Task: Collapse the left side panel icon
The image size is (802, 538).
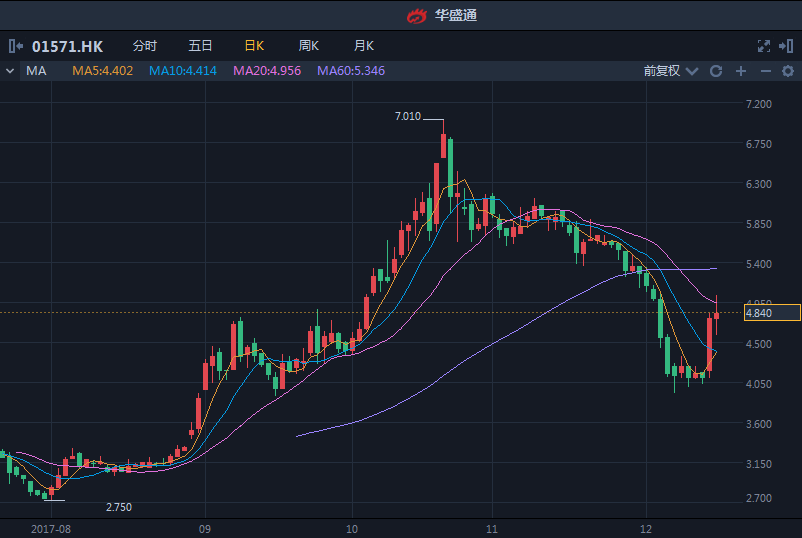Action: (x=15, y=46)
